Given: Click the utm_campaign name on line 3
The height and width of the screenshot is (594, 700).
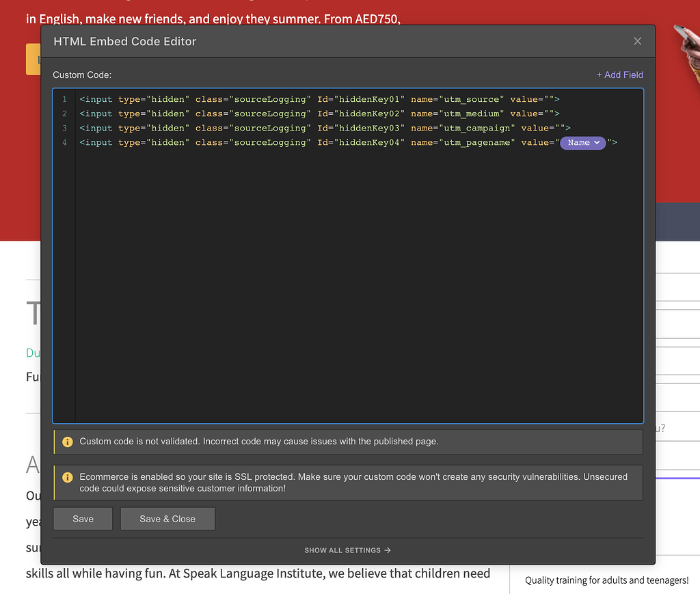Looking at the screenshot, I should [x=476, y=128].
